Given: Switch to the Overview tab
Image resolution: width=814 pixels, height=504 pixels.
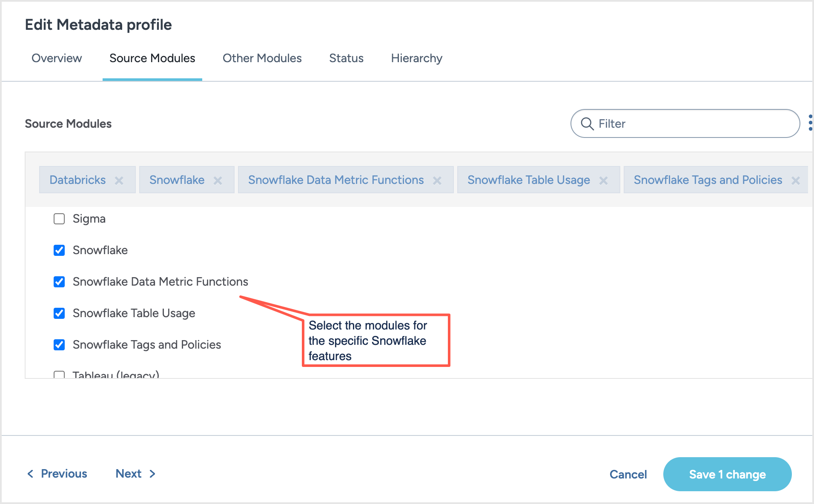Looking at the screenshot, I should 57,58.
